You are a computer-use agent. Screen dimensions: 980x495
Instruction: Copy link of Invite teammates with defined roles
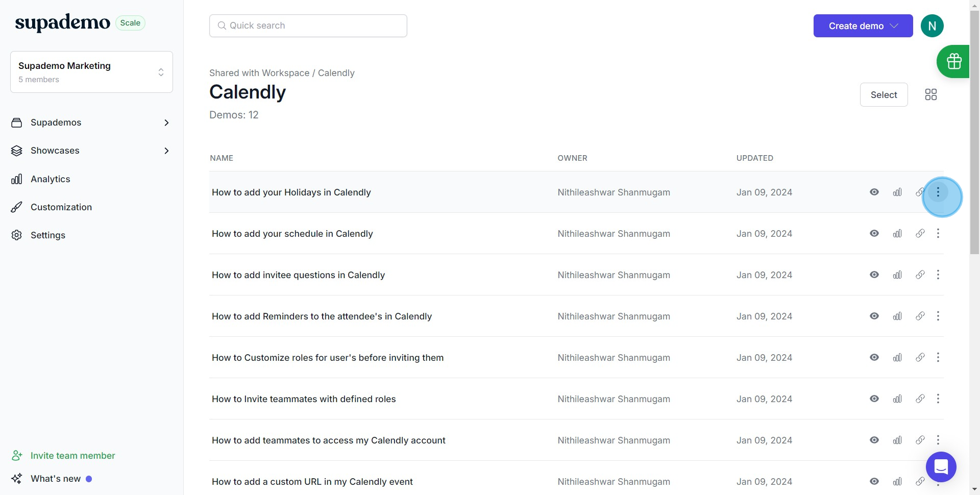tap(920, 399)
